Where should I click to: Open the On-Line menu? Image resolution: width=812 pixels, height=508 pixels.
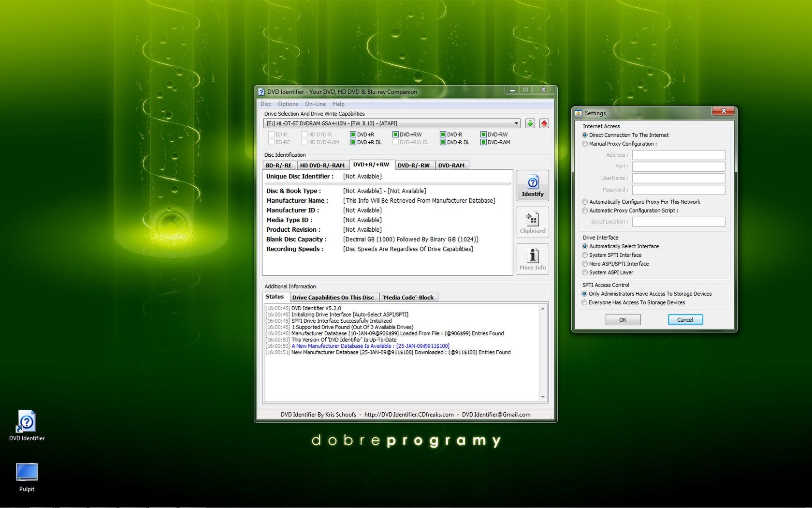pos(315,104)
